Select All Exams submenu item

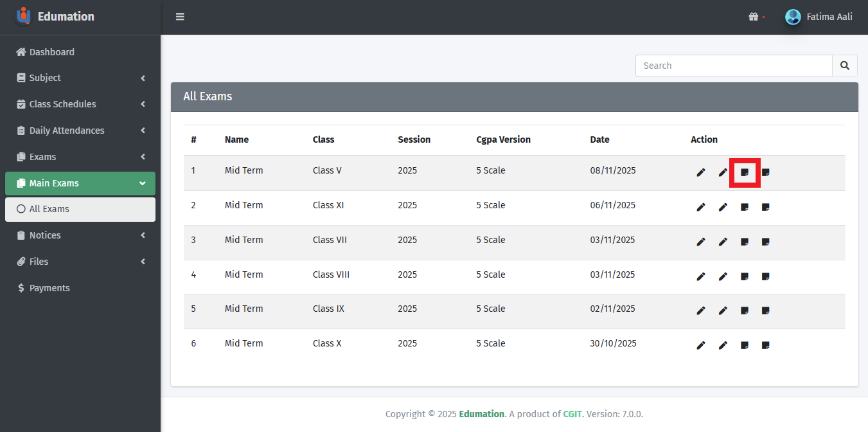(x=49, y=209)
